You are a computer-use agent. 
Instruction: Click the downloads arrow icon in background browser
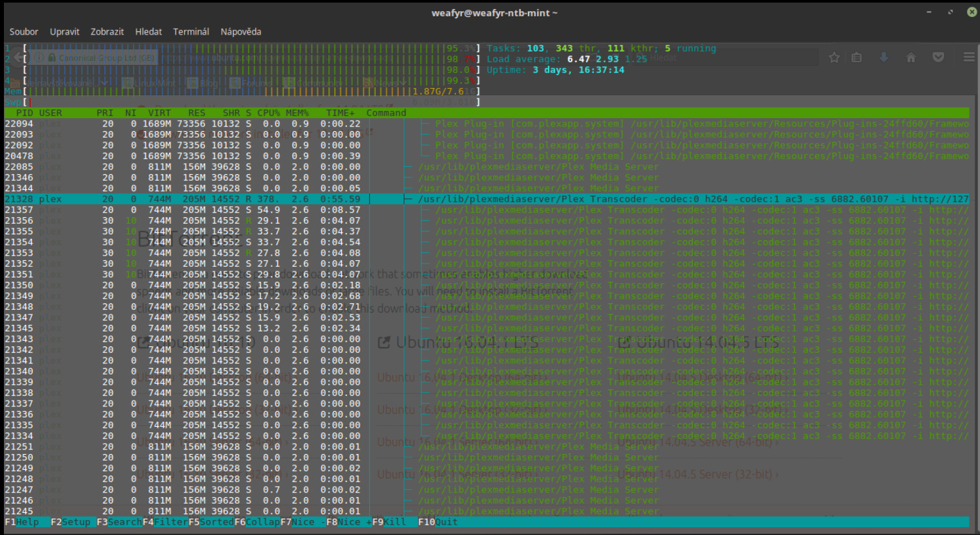(x=883, y=57)
